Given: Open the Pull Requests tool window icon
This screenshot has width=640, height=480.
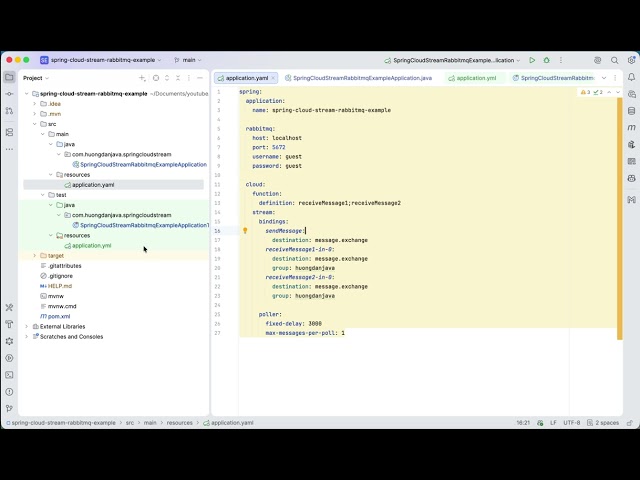Looking at the screenshot, I should pyautogui.click(x=9, y=111).
